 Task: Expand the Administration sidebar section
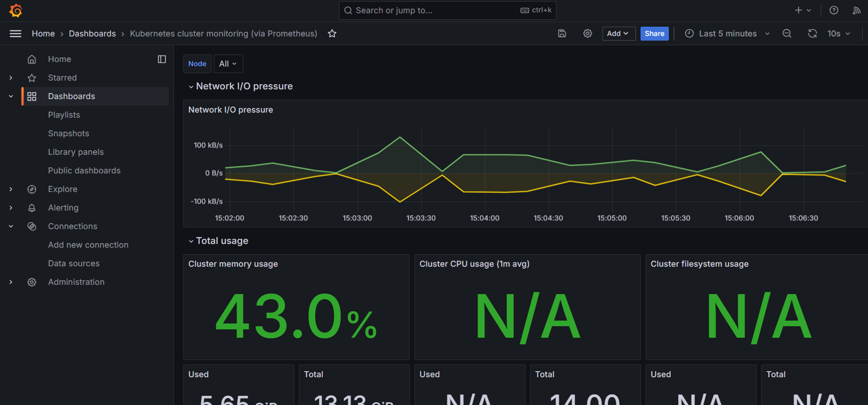10,282
